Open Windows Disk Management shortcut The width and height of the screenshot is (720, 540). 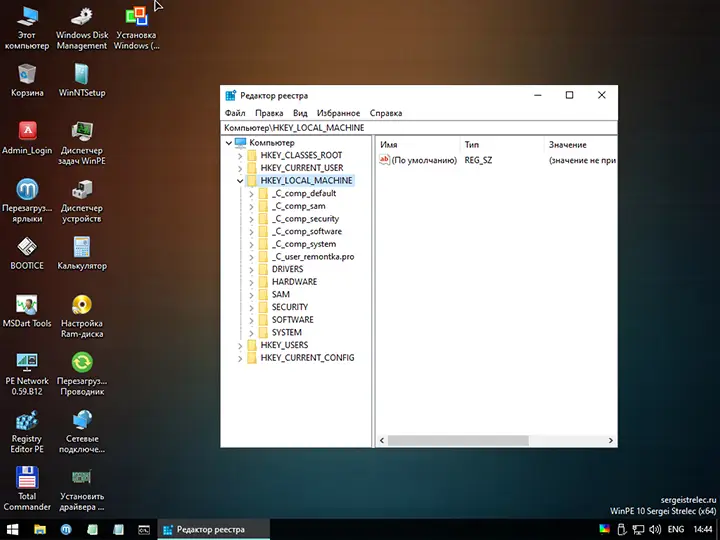[82, 28]
